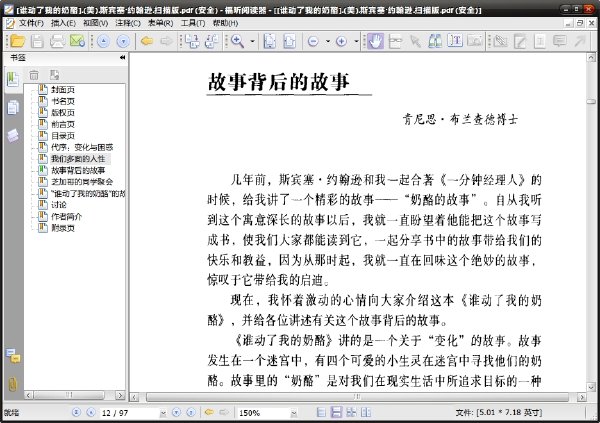Open the 工具(T) menu
The image size is (600, 423).
coord(193,23)
